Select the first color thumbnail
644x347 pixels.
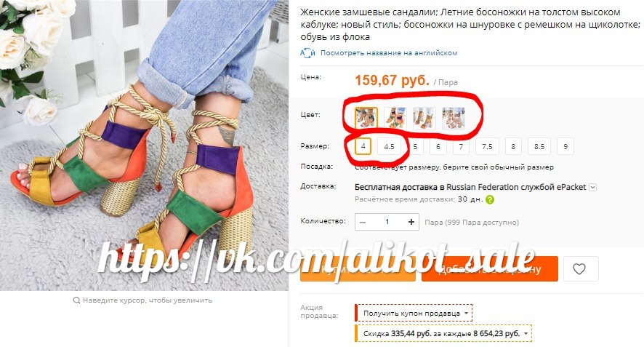[366, 118]
